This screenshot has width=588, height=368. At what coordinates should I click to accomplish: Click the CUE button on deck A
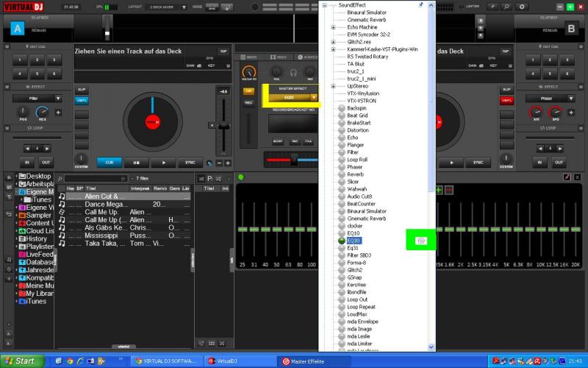coord(109,163)
